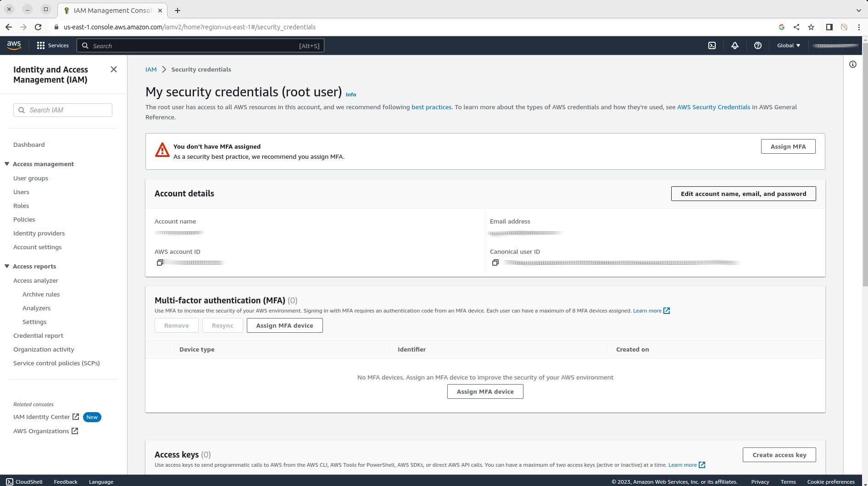
Task: Click the browser address bar URL
Action: pos(189,27)
